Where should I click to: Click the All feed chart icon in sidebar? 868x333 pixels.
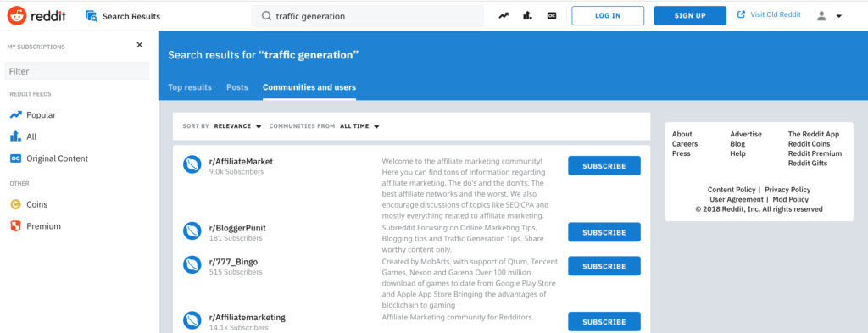click(x=15, y=136)
